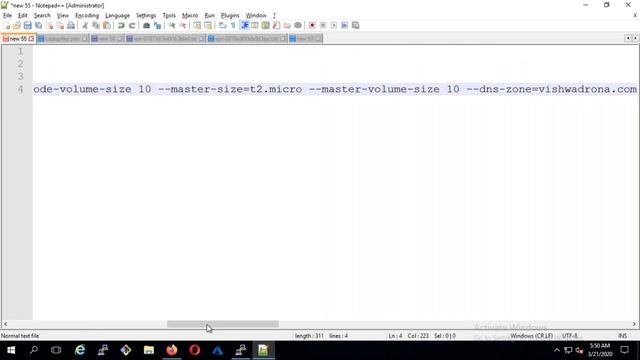Click the stop recording macro icon

coord(323,25)
